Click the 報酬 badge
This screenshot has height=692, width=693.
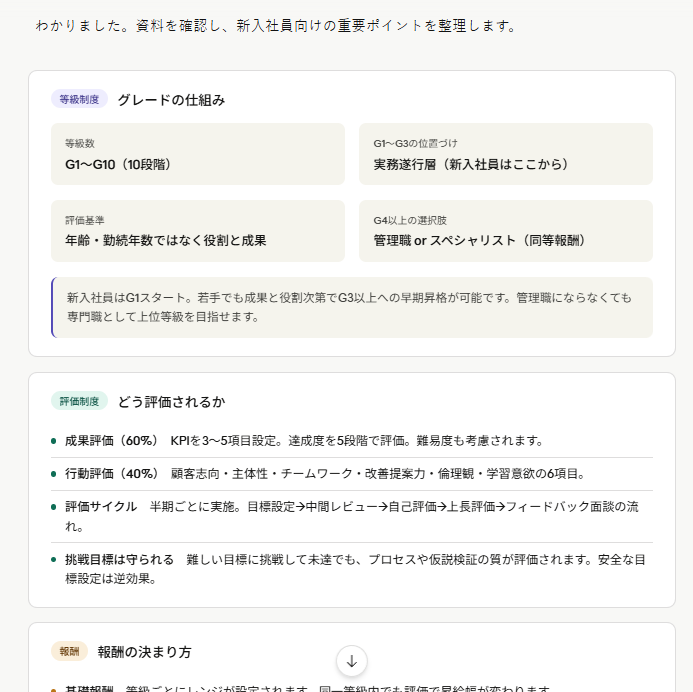point(69,652)
